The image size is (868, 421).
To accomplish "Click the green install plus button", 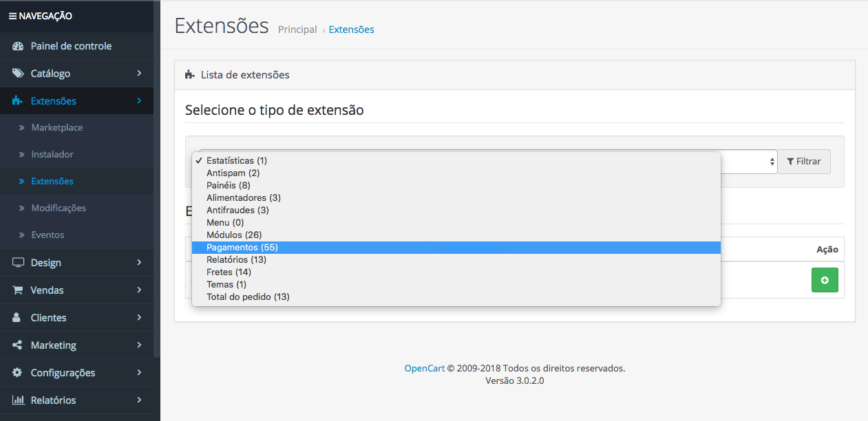I will pyautogui.click(x=825, y=280).
